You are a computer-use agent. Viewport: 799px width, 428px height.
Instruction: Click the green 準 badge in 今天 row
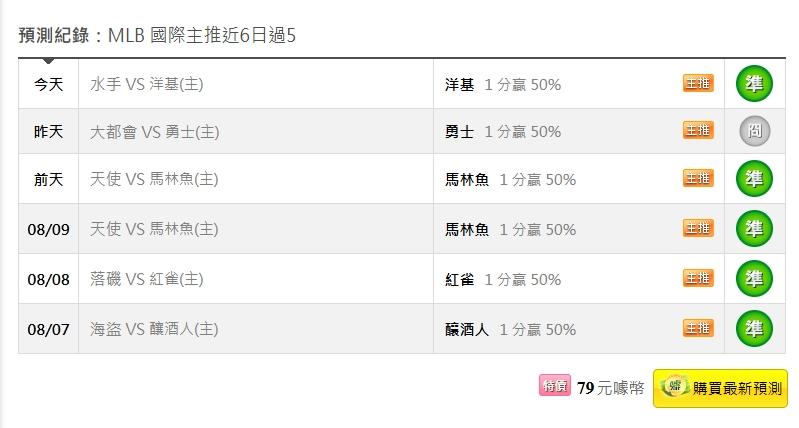click(754, 84)
